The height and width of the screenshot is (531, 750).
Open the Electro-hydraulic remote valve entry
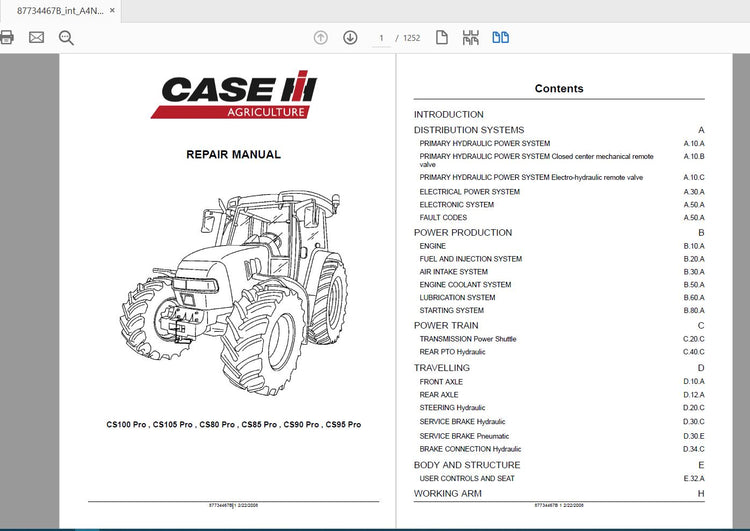531,177
